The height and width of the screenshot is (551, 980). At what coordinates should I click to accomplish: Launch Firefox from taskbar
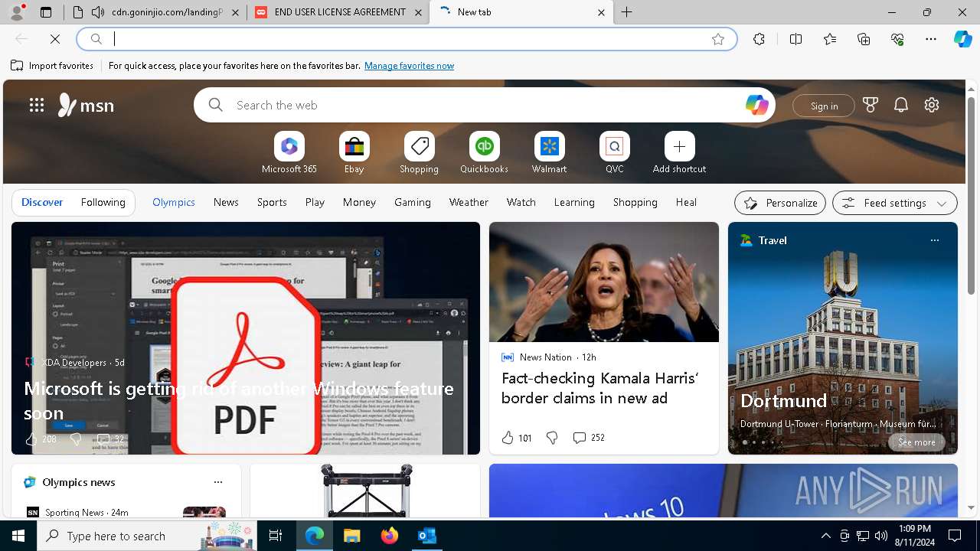tap(390, 536)
